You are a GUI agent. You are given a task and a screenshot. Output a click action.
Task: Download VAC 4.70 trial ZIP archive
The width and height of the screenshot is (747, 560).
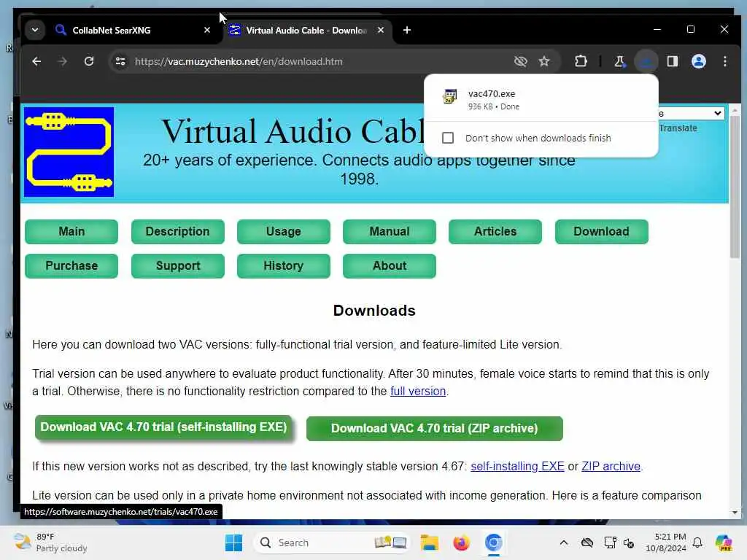click(435, 429)
